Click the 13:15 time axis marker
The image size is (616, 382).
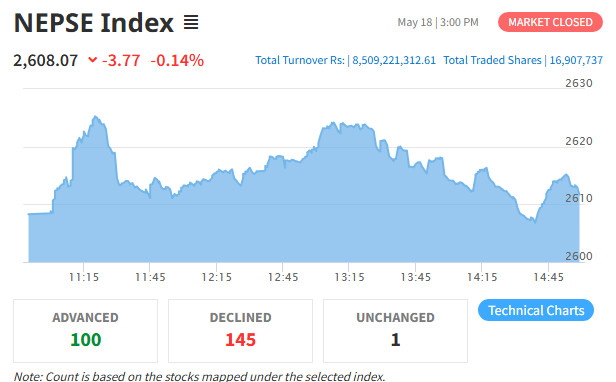point(349,277)
